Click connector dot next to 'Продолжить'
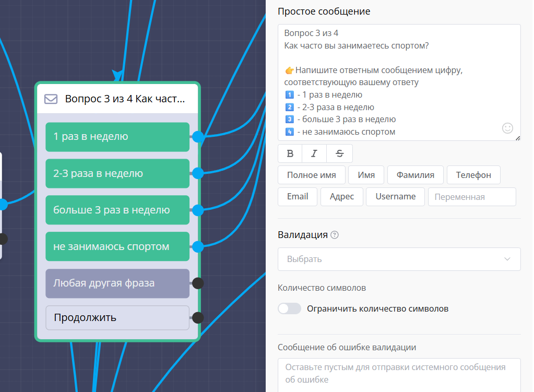This screenshot has height=392, width=534. point(198,317)
